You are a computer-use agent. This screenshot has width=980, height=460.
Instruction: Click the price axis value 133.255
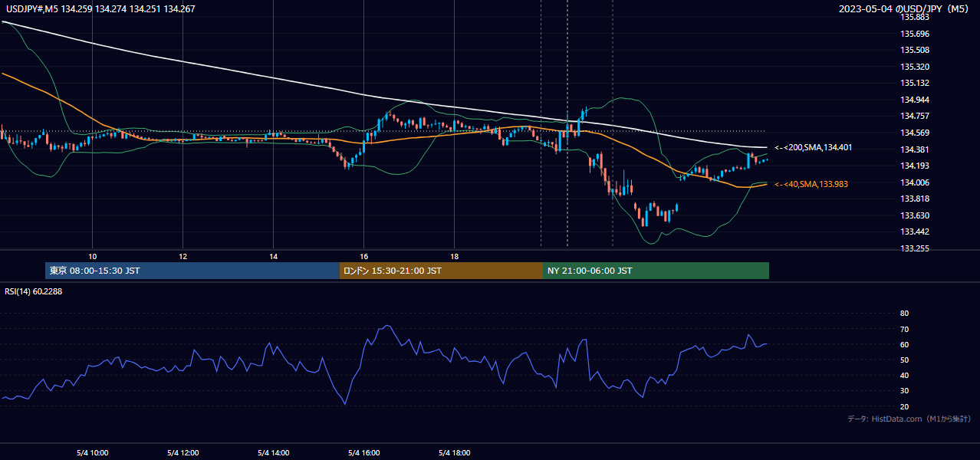click(x=915, y=248)
